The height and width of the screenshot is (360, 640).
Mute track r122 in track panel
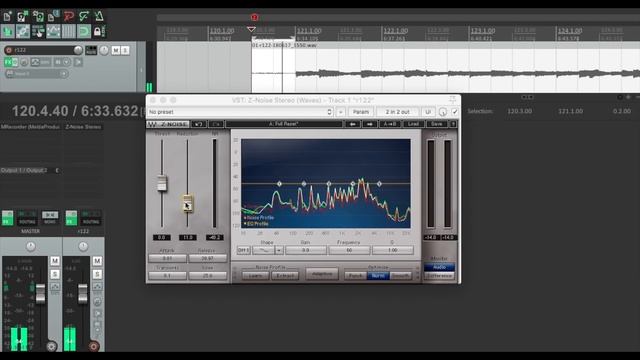[116, 50]
